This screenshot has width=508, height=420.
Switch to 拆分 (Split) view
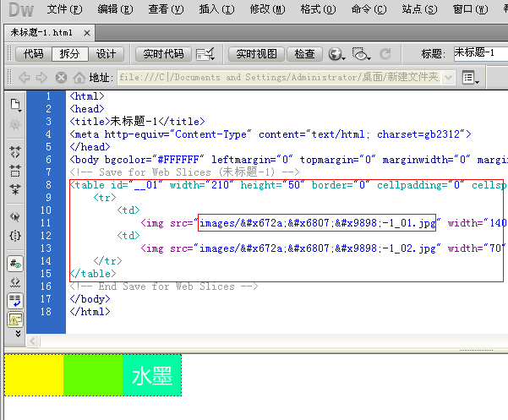pos(69,54)
